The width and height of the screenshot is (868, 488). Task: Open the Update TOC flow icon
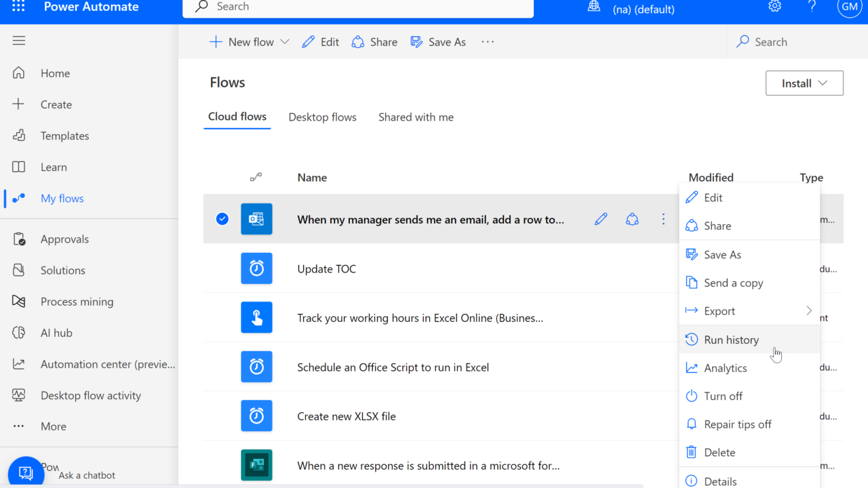click(256, 268)
